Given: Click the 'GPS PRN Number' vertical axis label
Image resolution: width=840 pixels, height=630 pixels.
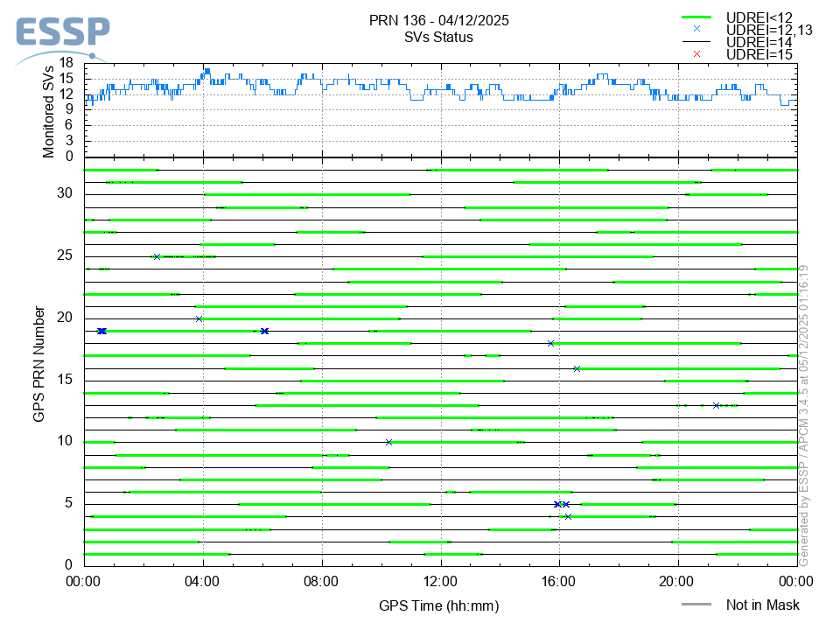Looking at the screenshot, I should (39, 364).
